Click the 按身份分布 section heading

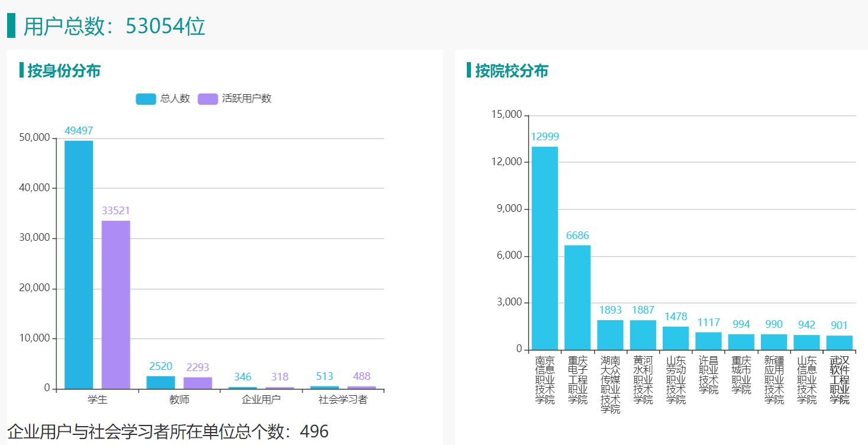(64, 71)
